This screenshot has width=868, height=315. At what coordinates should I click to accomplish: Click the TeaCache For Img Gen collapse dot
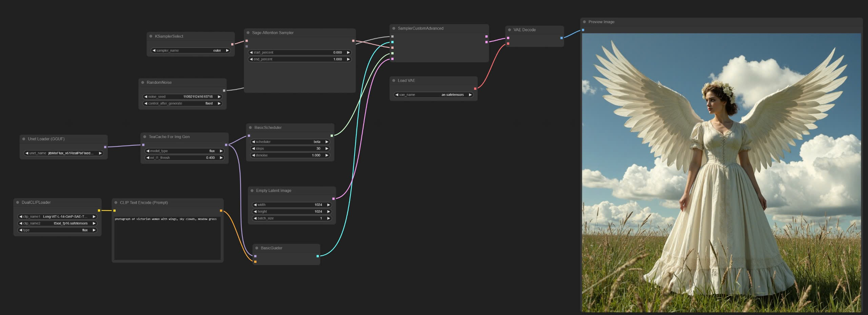coord(145,137)
